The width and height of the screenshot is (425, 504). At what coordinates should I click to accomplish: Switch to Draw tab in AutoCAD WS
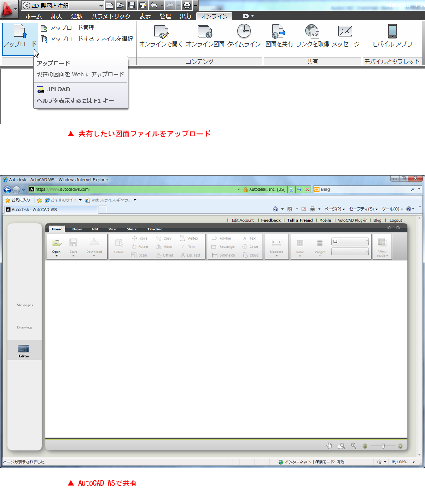77,229
